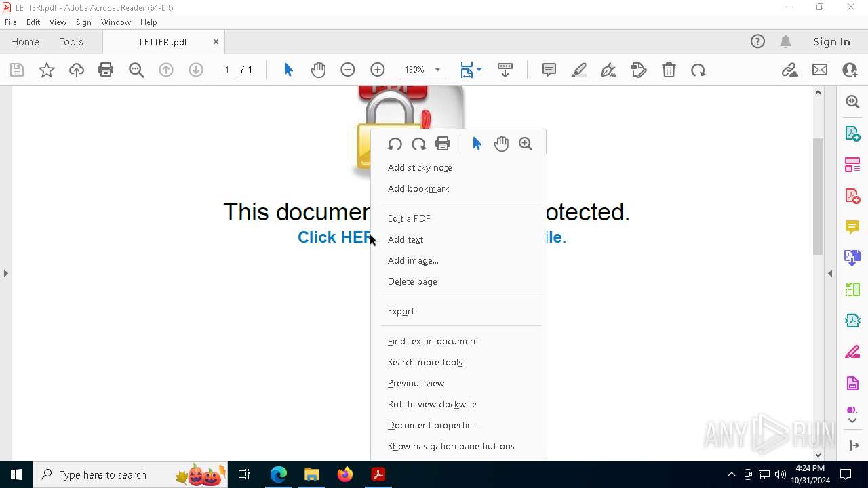The width and height of the screenshot is (868, 488).
Task: Choose Add sticky note from the context menu
Action: pyautogui.click(x=458, y=167)
